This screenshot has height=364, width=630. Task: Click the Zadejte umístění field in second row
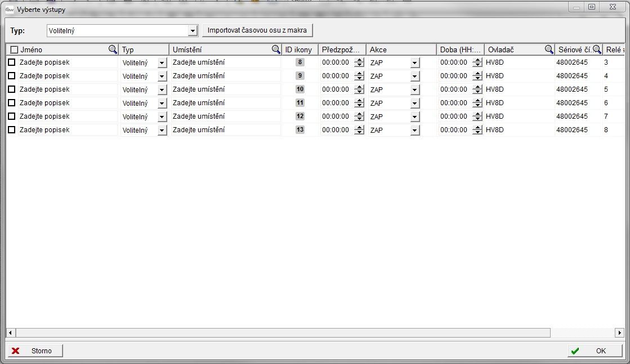click(x=225, y=76)
